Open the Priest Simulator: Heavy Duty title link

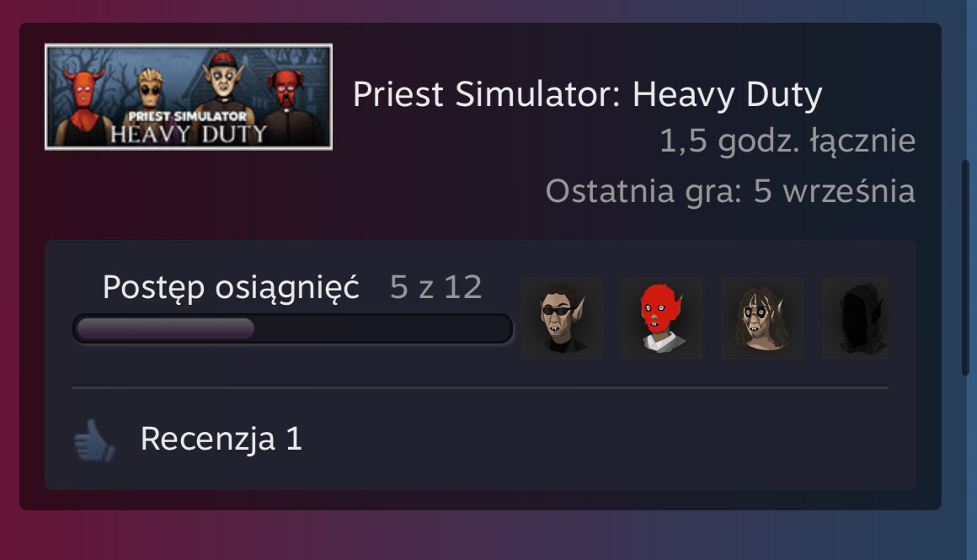pos(588,94)
